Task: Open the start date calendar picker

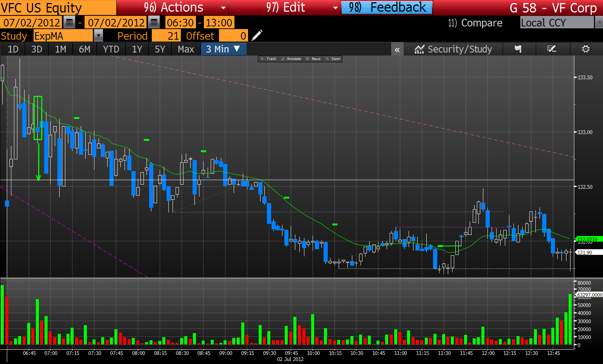Action: [69, 23]
